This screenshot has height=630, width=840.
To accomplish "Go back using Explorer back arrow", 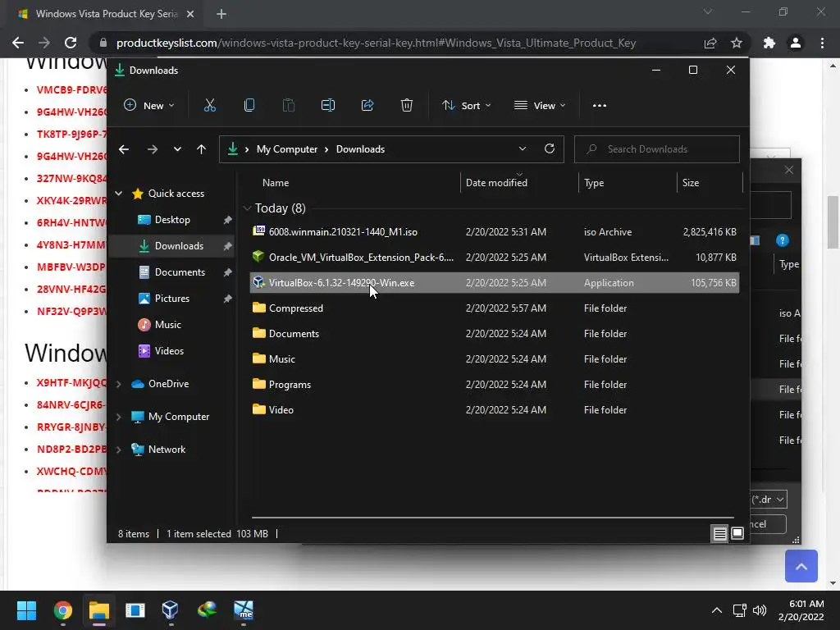I will (x=124, y=149).
